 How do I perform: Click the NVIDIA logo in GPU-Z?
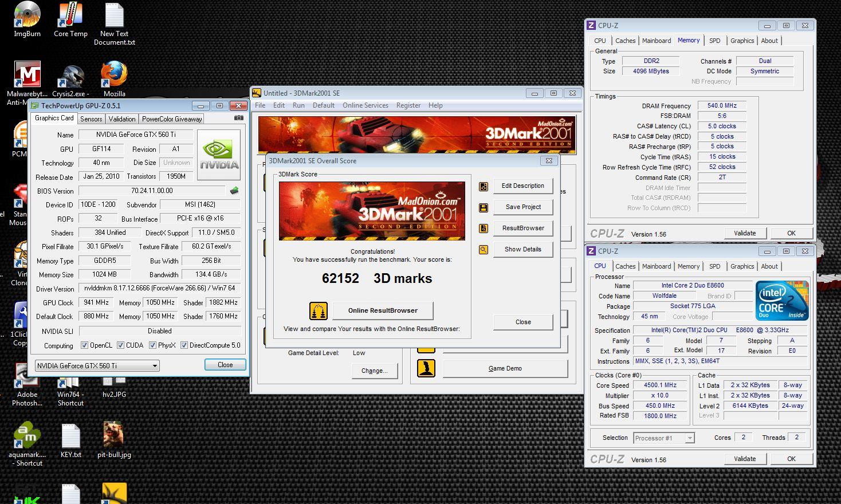[x=219, y=155]
